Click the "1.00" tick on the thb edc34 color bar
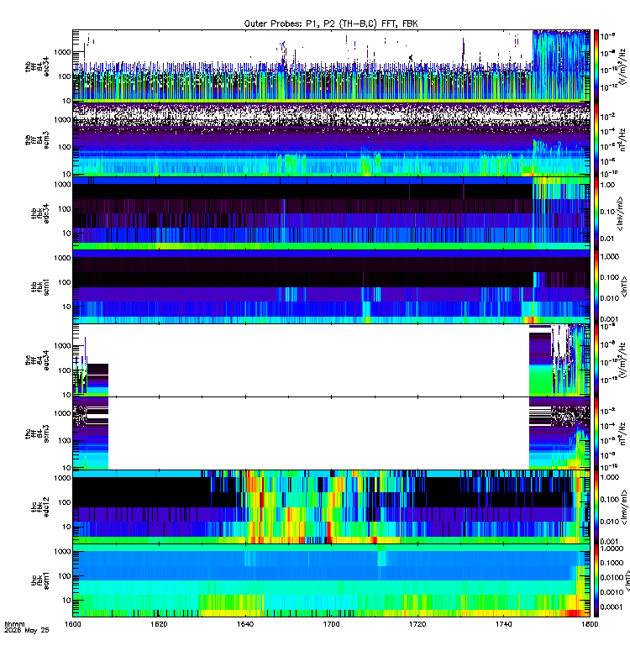Image resolution: width=630 pixels, height=672 pixels. click(x=607, y=185)
